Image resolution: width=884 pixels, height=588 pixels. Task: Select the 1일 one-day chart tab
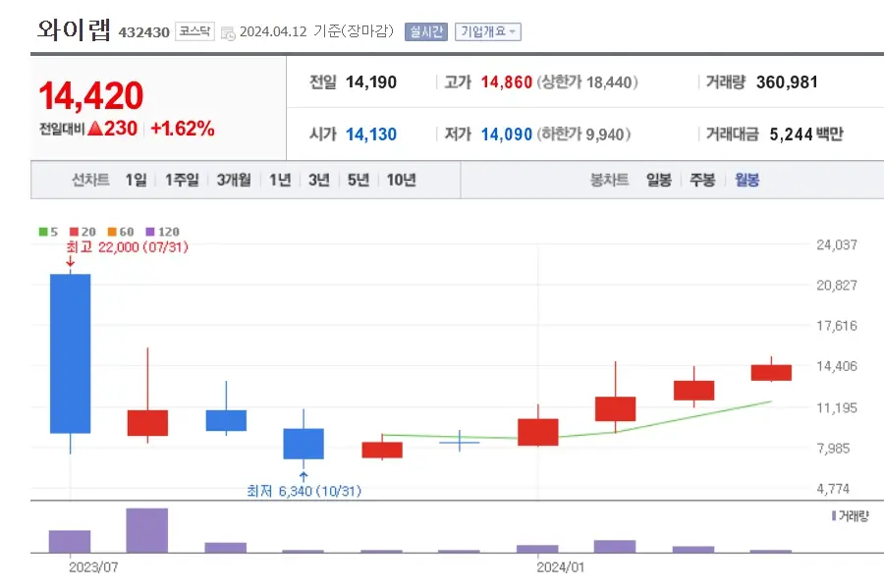[138, 180]
